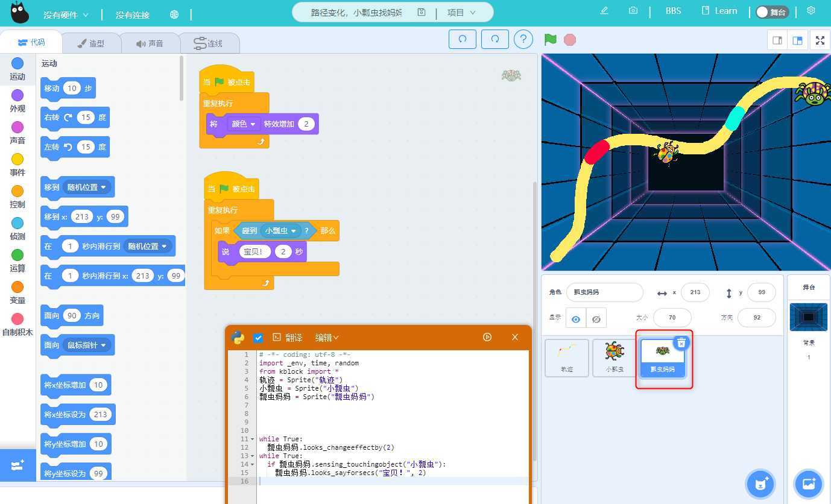The width and height of the screenshot is (831, 504).
Task: Uncheck the Python panel checkbox
Action: (x=258, y=338)
